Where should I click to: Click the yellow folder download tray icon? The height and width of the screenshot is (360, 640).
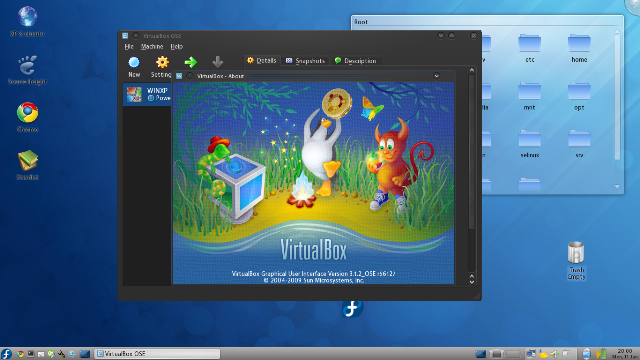click(543, 353)
